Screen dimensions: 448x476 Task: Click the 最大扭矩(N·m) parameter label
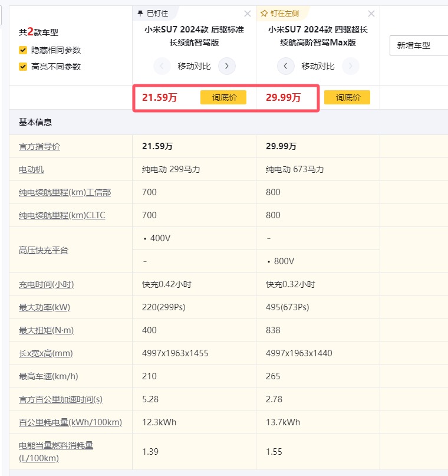click(47, 330)
